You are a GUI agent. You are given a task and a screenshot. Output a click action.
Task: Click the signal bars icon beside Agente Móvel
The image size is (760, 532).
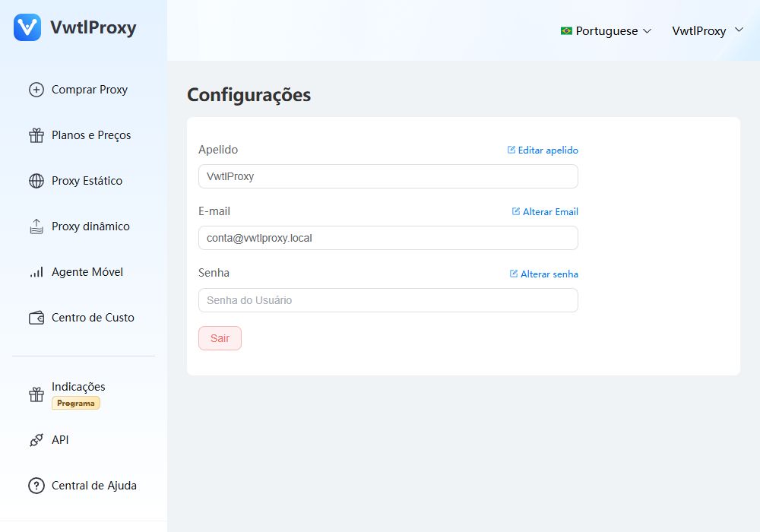[x=36, y=272]
